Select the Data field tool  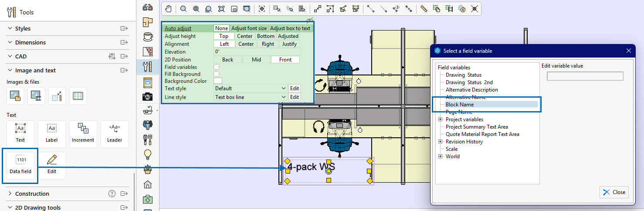pos(20,165)
